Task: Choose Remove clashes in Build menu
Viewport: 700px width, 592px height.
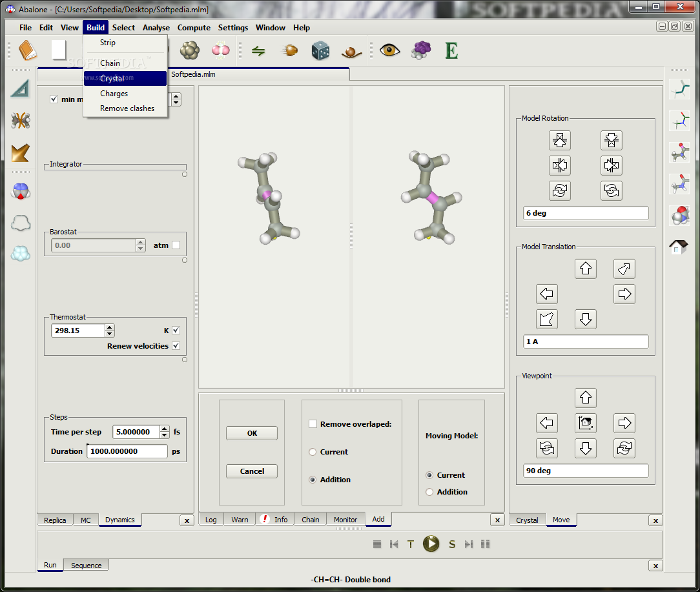Action: pos(125,108)
